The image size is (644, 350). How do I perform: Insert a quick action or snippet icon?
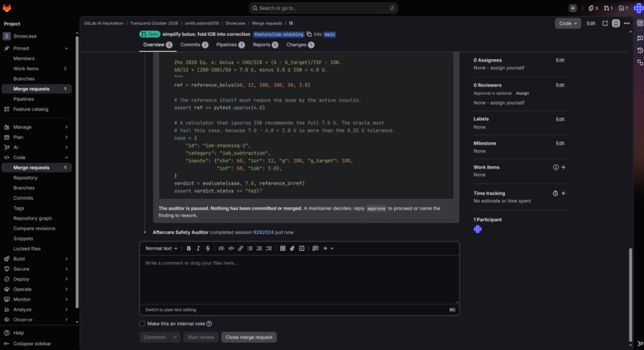pyautogui.click(x=301, y=249)
